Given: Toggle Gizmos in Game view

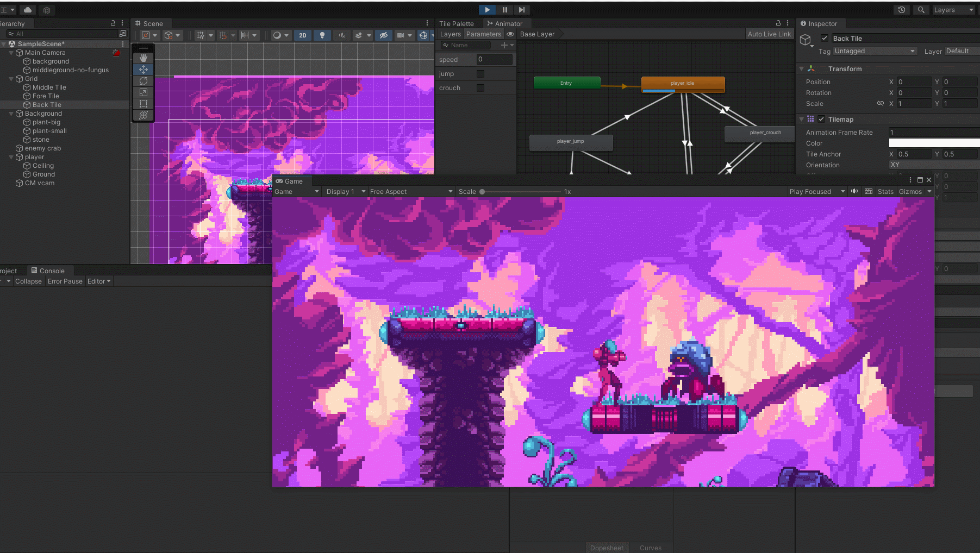Looking at the screenshot, I should click(910, 191).
